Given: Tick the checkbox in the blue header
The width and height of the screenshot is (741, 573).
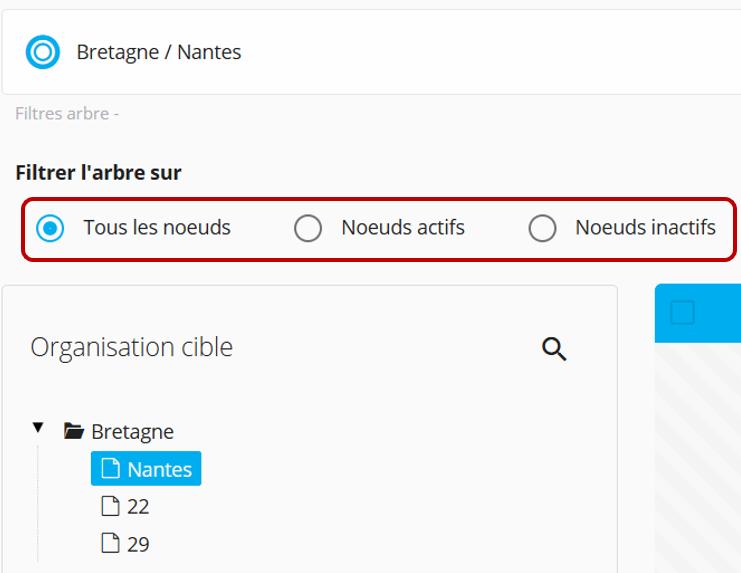Looking at the screenshot, I should coord(682,312).
